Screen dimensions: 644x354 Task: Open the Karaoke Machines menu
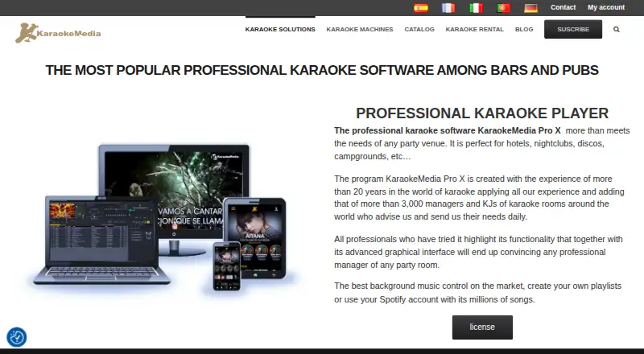pyautogui.click(x=360, y=29)
